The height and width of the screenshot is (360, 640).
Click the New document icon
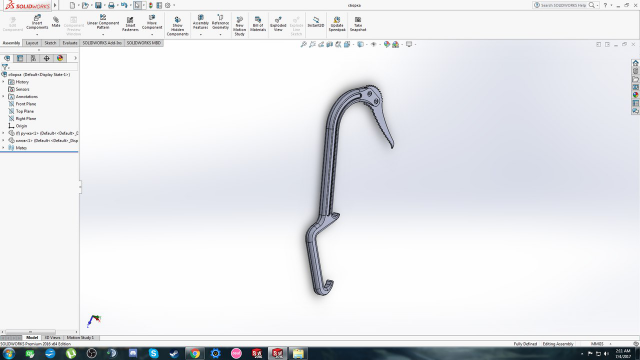coord(72,5)
